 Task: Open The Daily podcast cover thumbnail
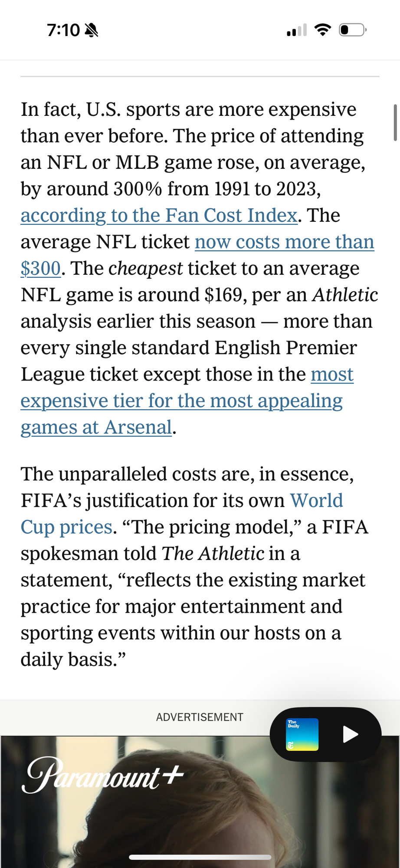coord(302,734)
